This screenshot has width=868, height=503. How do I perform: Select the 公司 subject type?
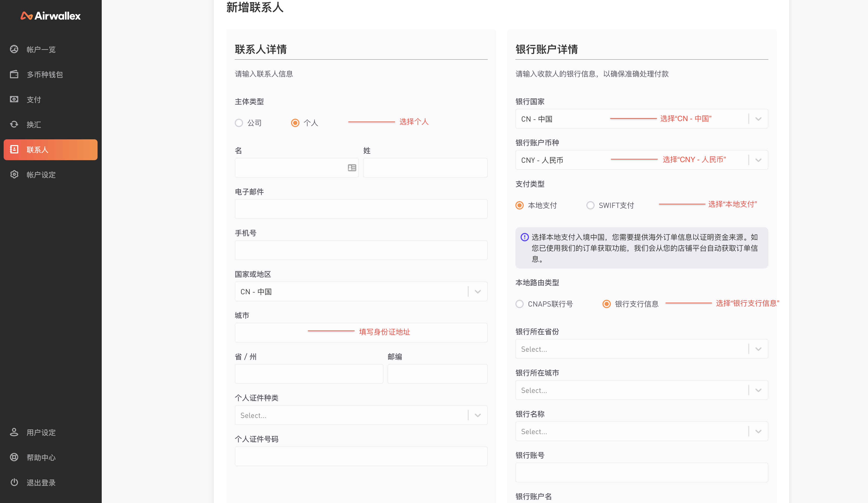point(239,123)
